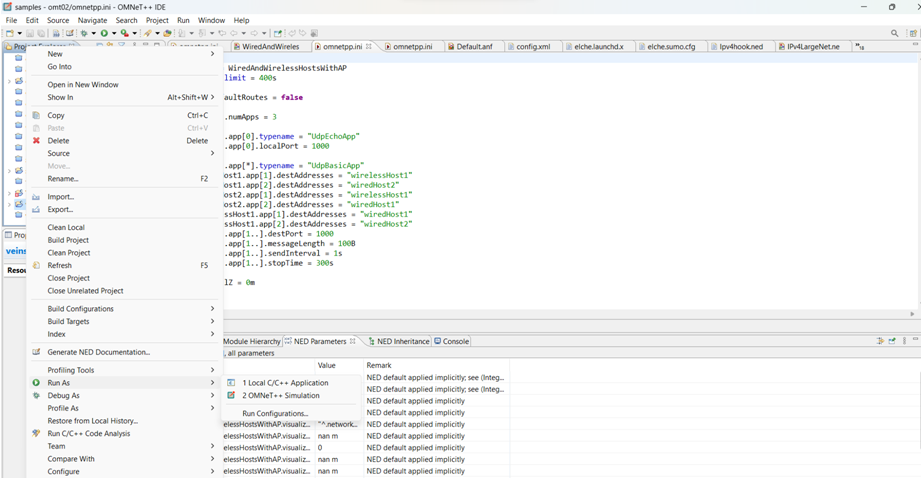This screenshot has width=921, height=498.
Task: Click Generate NED Documentation... entry
Action: point(98,352)
